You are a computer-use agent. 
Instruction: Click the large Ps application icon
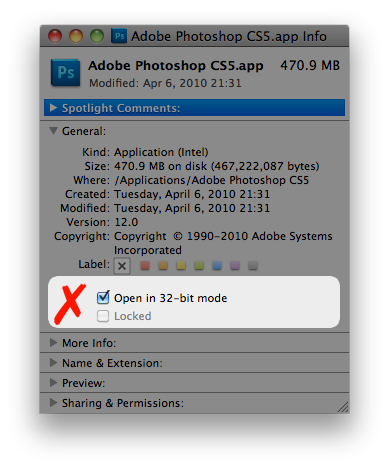coord(66,73)
